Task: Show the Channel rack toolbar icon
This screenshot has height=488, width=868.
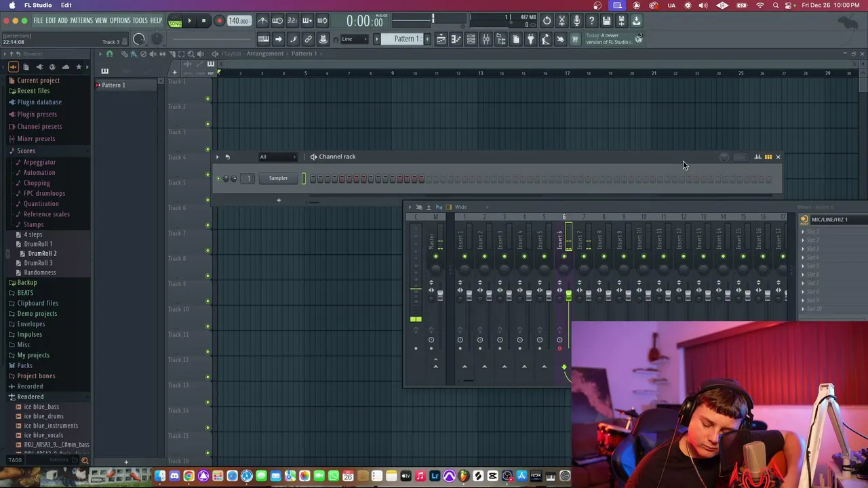Action: pyautogui.click(x=471, y=39)
